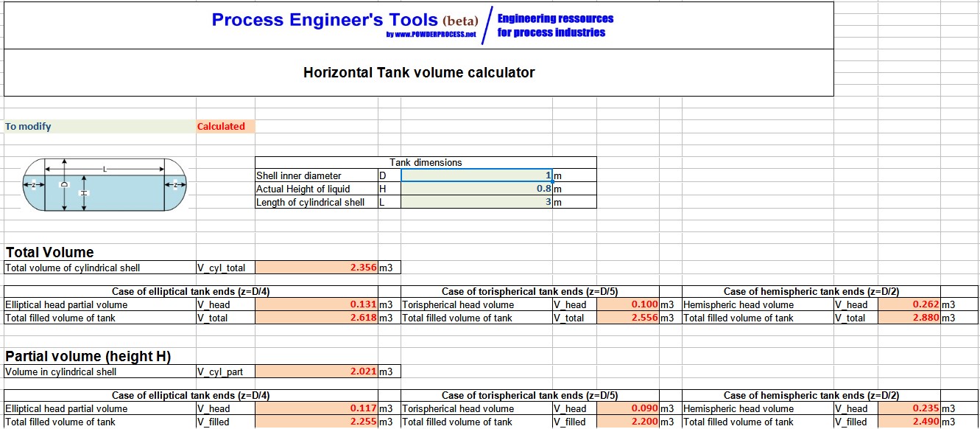Screen dimensions: 980x429
Task: Click the Horizontal Tank volume calculator title
Action: tap(419, 72)
